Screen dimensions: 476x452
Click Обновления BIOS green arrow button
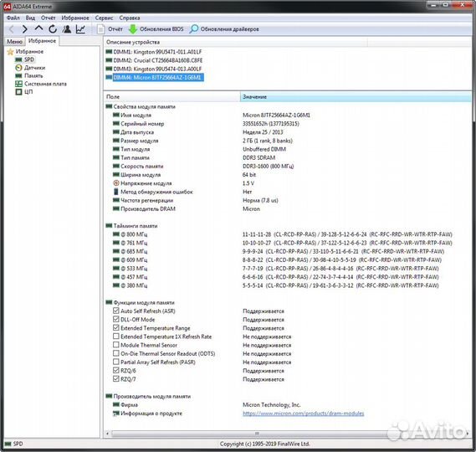[x=156, y=29]
